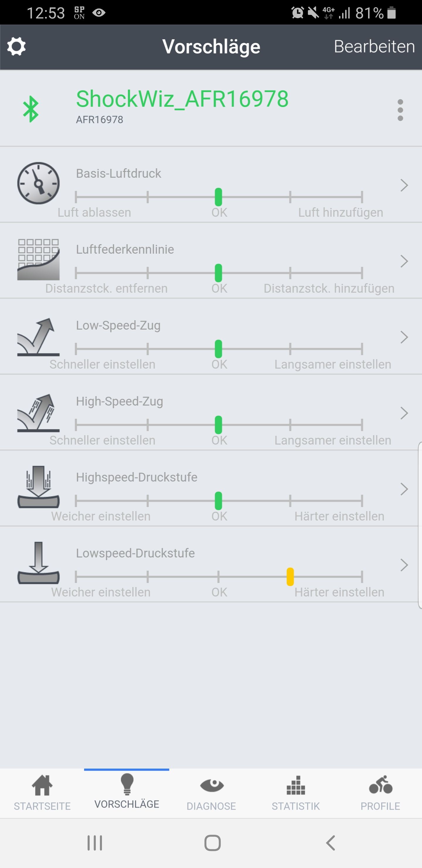The image size is (422, 868).
Task: Expand Lowspeed-Druckstufe row chevron
Action: pos(404,565)
